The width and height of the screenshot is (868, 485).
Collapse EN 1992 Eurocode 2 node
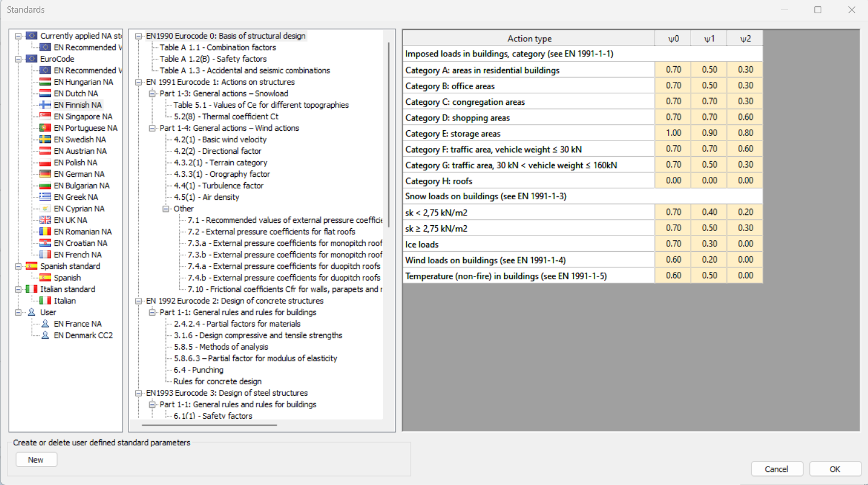point(138,301)
